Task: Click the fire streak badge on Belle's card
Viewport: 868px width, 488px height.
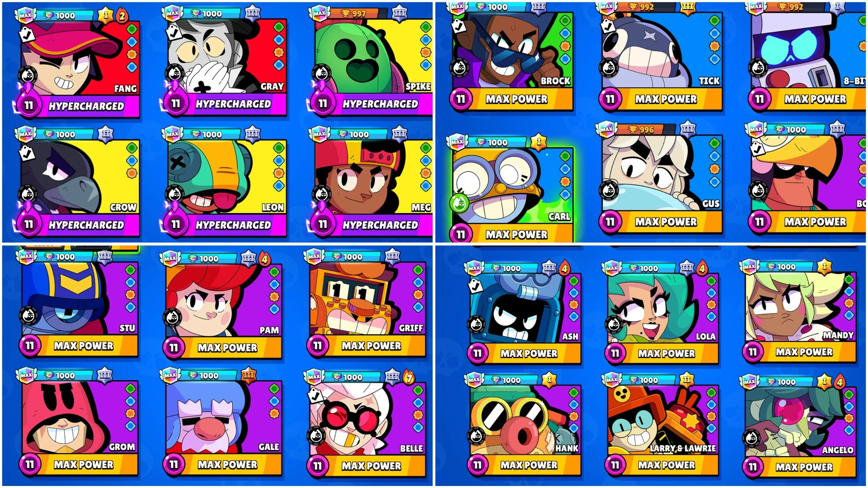Action: pyautogui.click(x=409, y=377)
